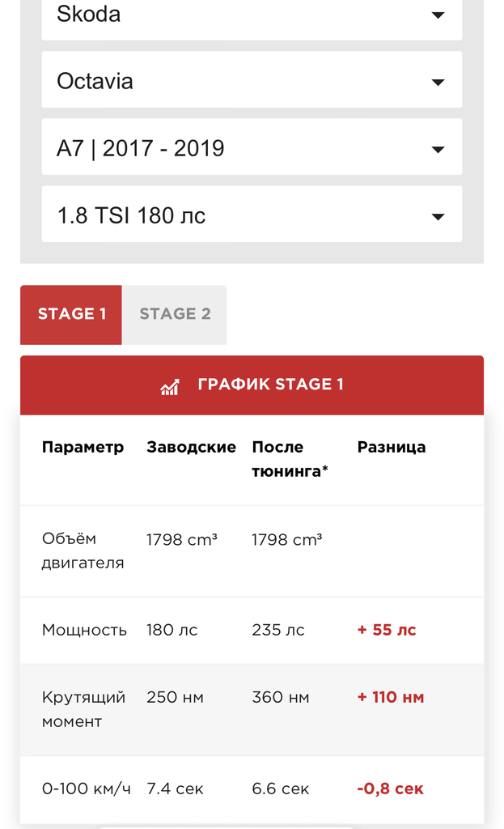Click the После тюнинга* column header

pos(290,459)
